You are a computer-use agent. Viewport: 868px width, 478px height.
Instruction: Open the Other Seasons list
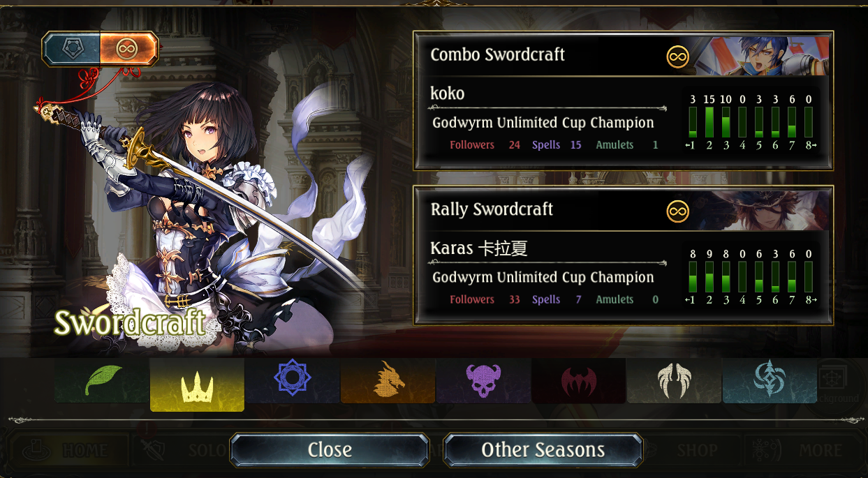(x=543, y=450)
